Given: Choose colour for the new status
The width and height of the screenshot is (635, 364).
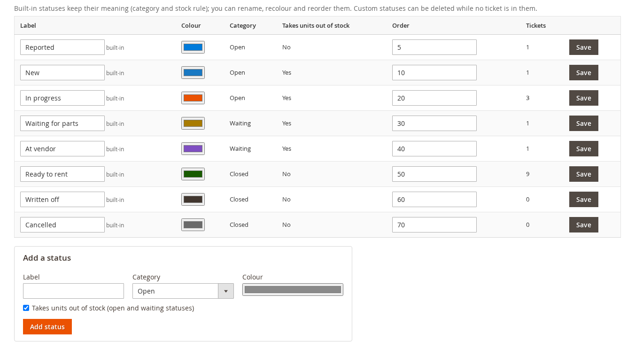Looking at the screenshot, I should tap(293, 290).
